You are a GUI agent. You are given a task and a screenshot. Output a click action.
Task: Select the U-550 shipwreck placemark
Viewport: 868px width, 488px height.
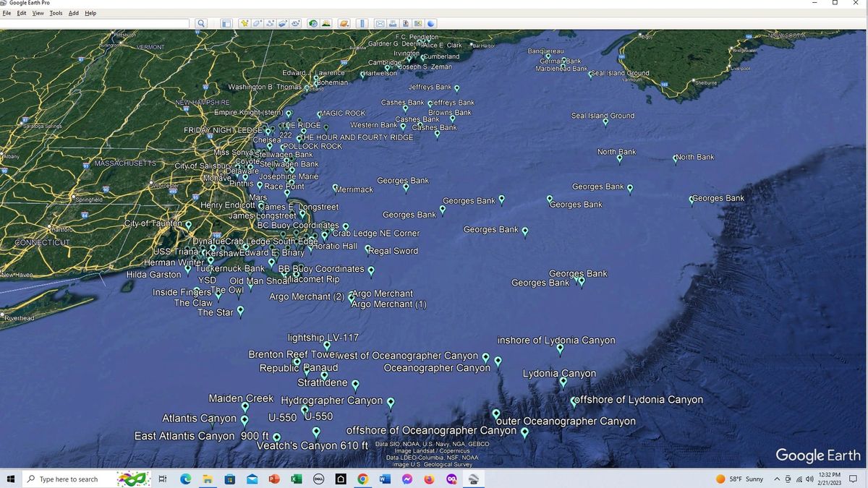click(304, 410)
